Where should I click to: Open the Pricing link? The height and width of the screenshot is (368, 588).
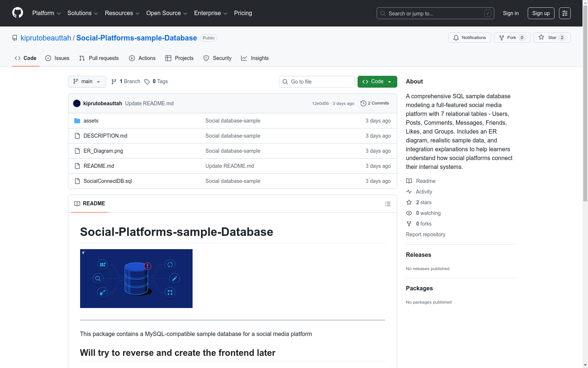coord(243,13)
